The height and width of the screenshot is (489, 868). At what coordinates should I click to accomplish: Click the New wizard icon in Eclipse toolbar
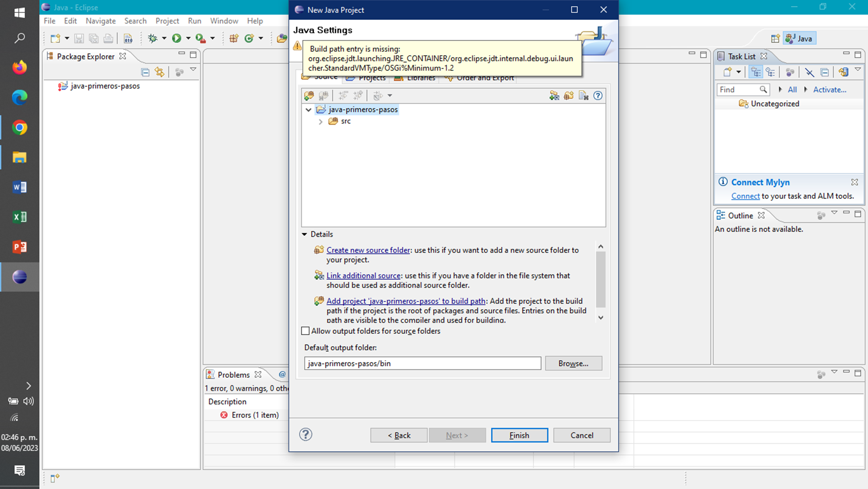pyautogui.click(x=55, y=38)
